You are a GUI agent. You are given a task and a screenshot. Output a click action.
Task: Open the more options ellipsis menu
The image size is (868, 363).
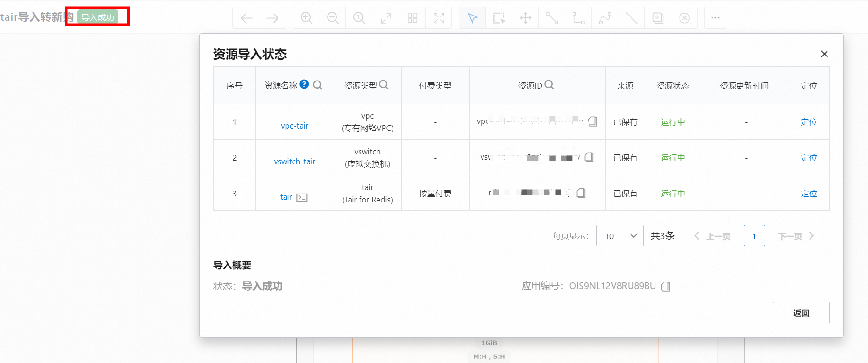point(715,18)
